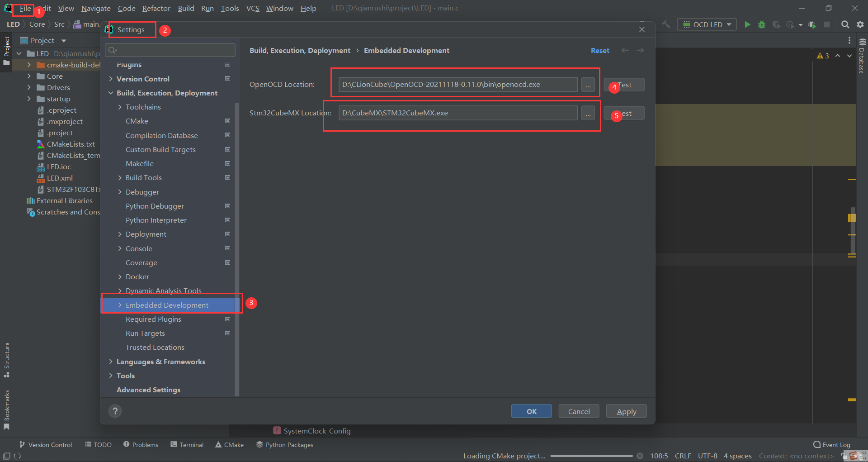Open the Structure tool window stripe button
This screenshot has width=868, height=462.
6,360
